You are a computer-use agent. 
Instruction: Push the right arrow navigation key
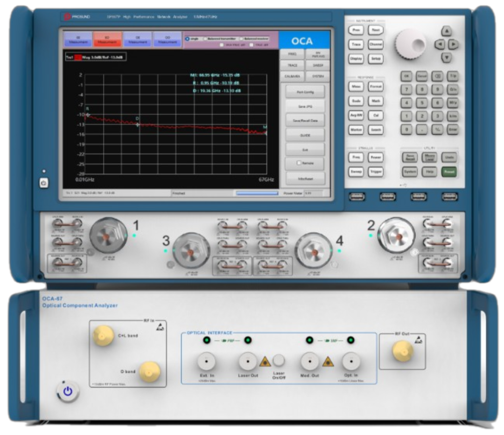(x=453, y=44)
